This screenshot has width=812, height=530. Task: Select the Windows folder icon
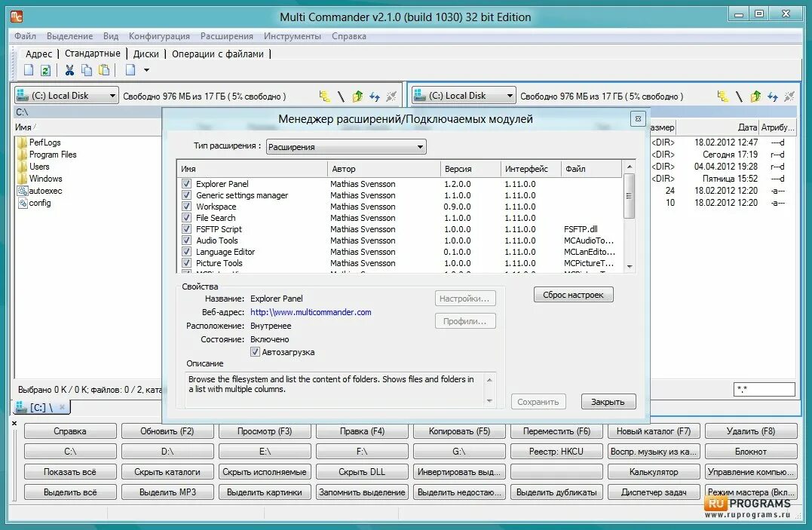[x=23, y=178]
